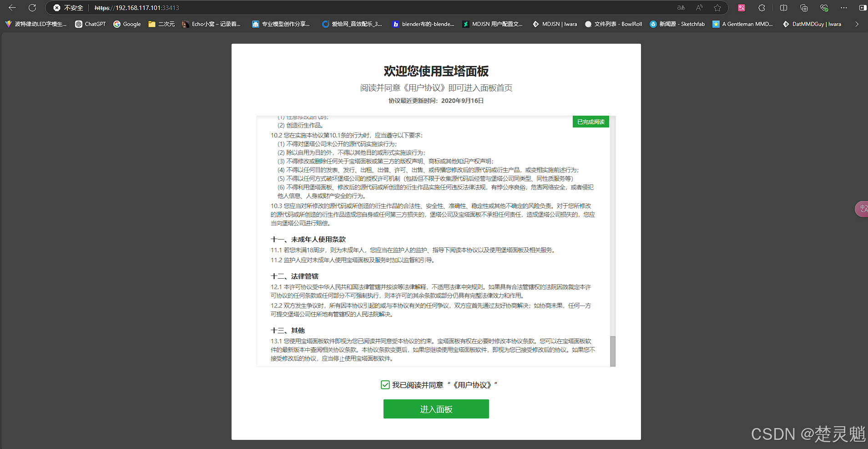Open the pink translation extension icon
The height and width of the screenshot is (449, 868).
click(x=742, y=8)
